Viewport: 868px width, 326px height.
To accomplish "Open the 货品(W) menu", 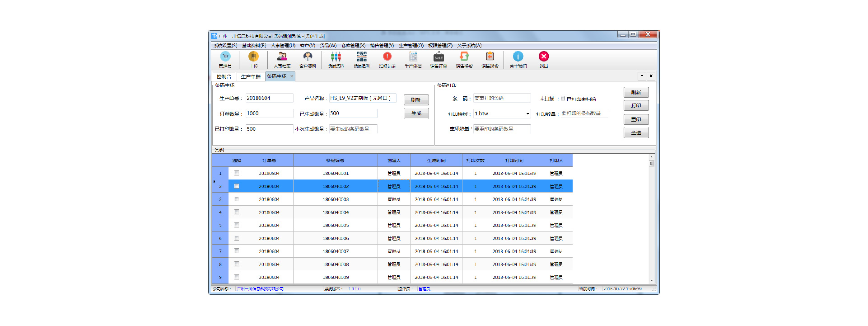I will (x=328, y=46).
